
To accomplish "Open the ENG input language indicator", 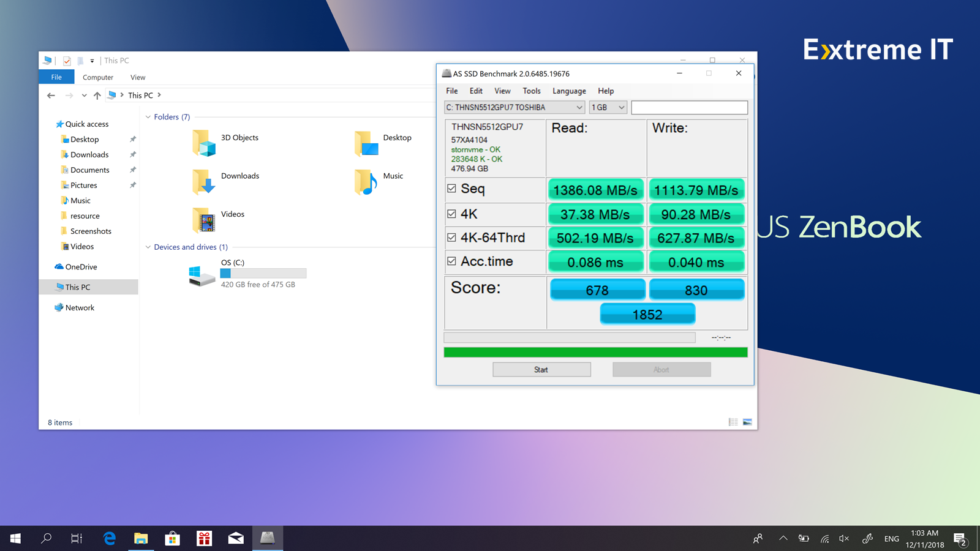I will [892, 539].
